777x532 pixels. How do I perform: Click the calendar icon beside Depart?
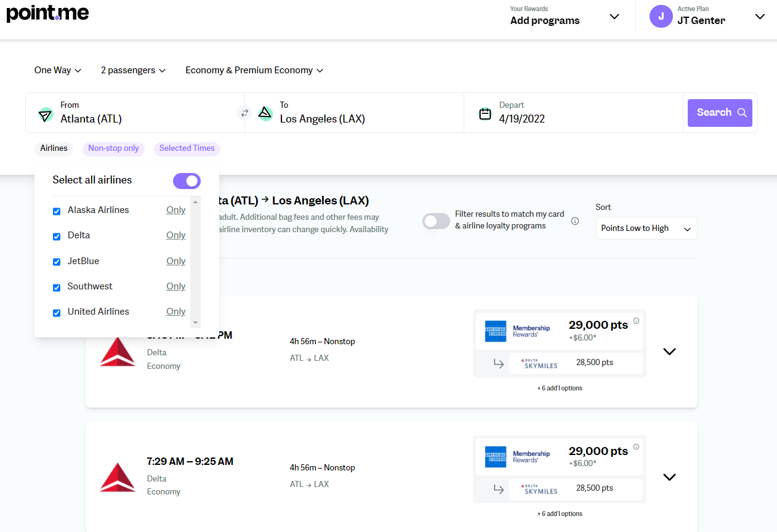485,113
